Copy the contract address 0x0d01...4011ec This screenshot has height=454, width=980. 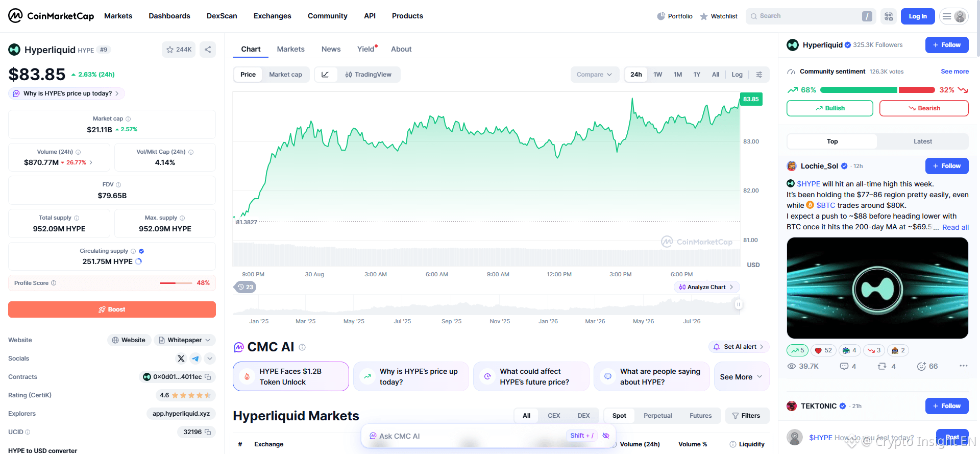pyautogui.click(x=208, y=377)
